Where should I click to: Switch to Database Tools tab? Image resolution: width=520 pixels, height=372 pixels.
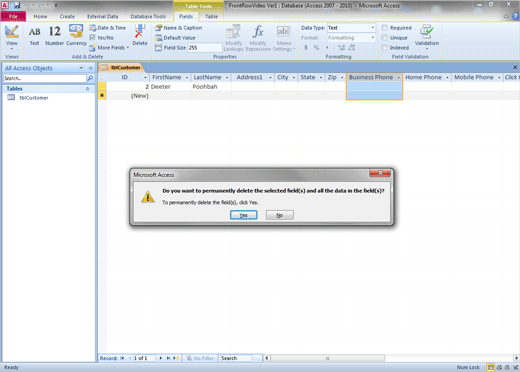[x=148, y=16]
